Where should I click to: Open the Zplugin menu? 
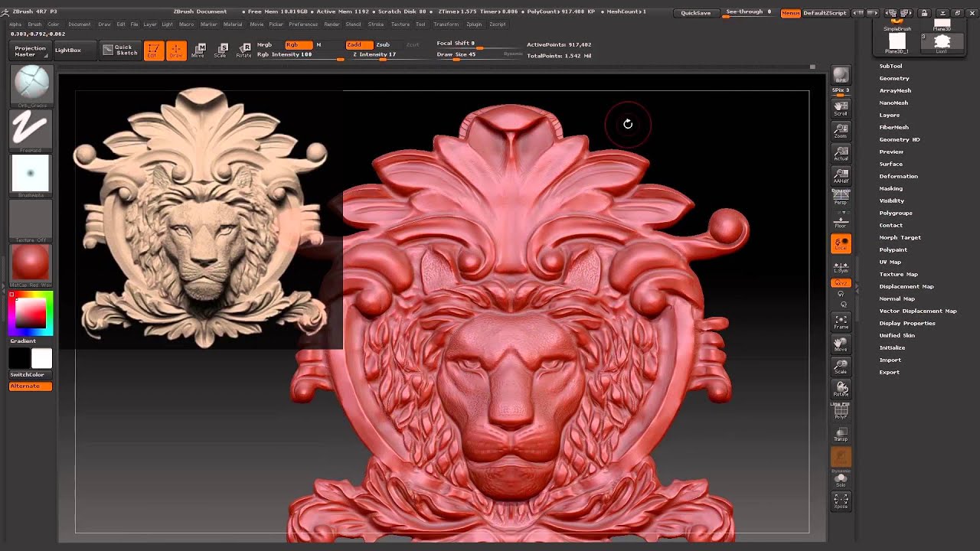click(x=474, y=24)
